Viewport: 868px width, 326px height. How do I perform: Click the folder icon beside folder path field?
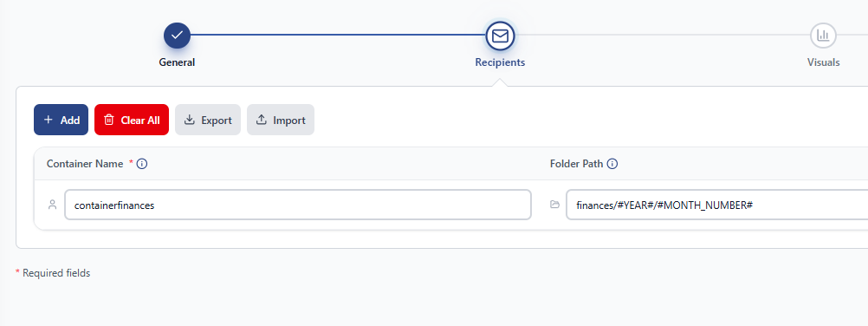(554, 205)
